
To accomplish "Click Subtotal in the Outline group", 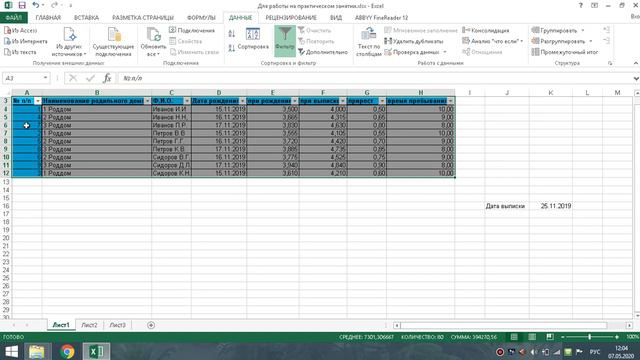I will pyautogui.click(x=564, y=52).
